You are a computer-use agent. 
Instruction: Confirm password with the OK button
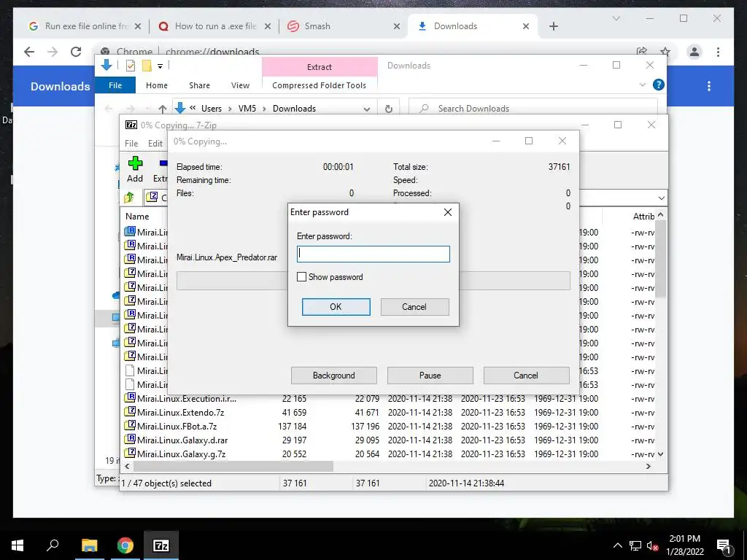[x=336, y=307]
